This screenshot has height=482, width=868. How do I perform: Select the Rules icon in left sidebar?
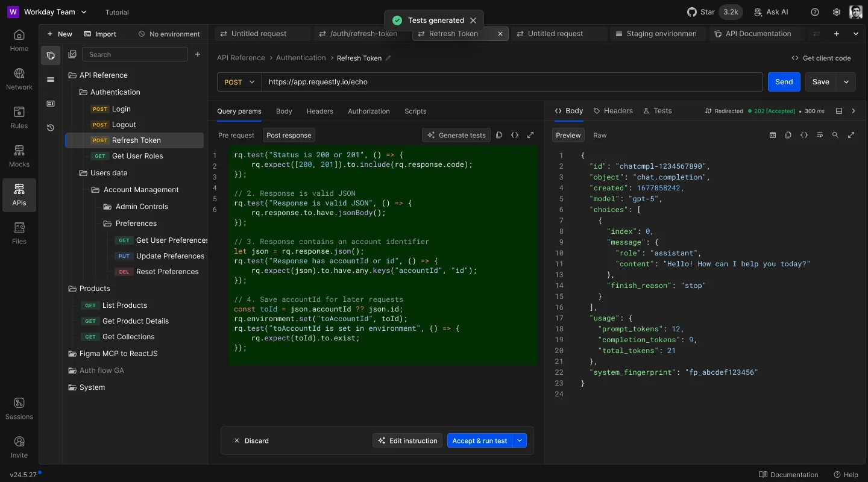point(19,116)
